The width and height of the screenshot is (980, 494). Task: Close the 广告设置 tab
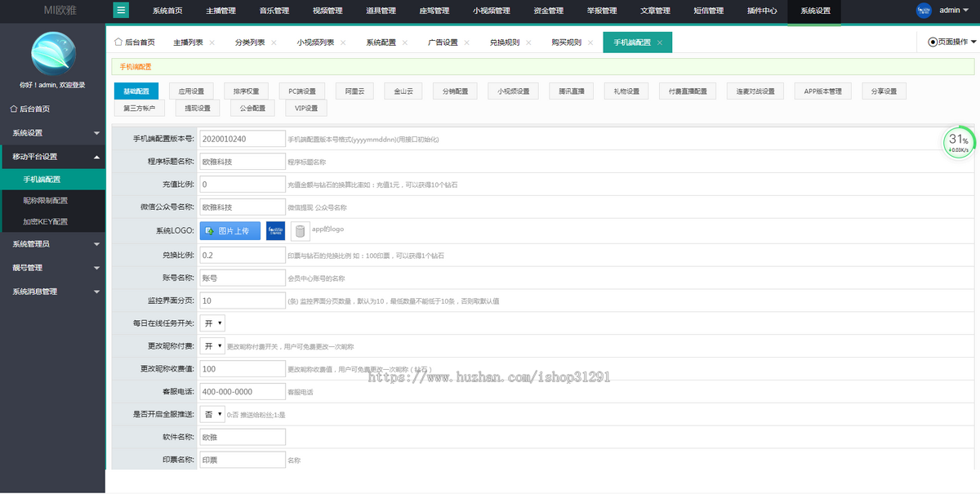point(467,42)
